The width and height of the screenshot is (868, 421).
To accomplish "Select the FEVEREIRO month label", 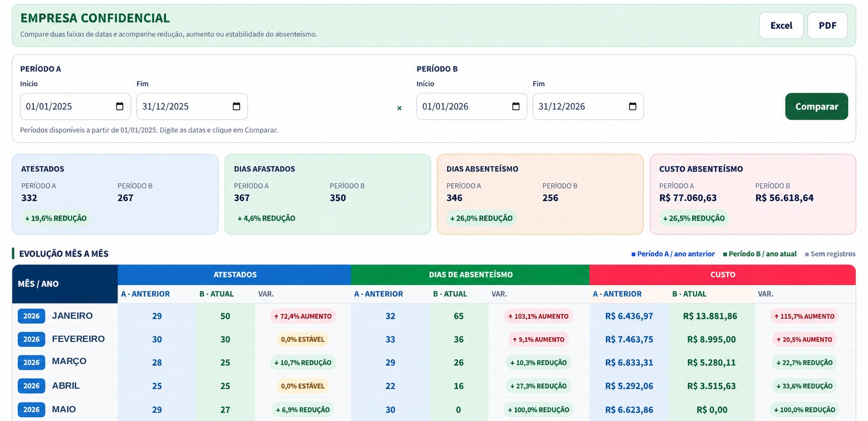I will tap(78, 339).
